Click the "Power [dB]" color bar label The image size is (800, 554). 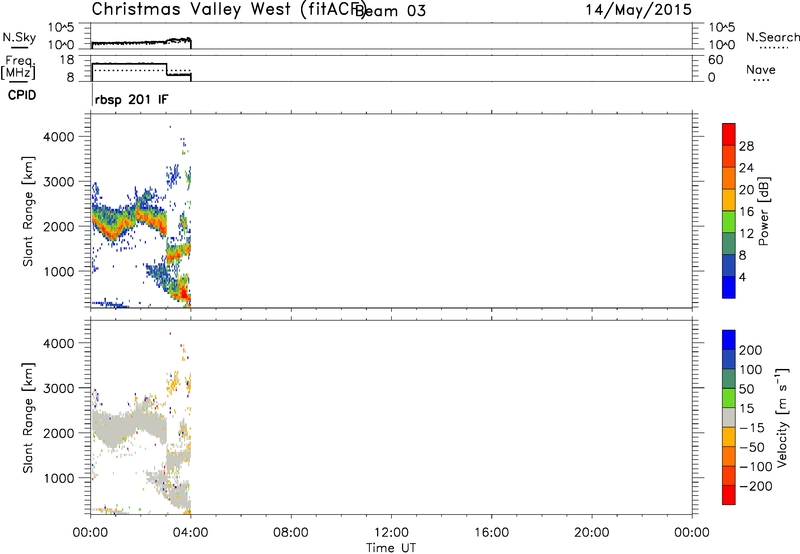click(x=763, y=211)
